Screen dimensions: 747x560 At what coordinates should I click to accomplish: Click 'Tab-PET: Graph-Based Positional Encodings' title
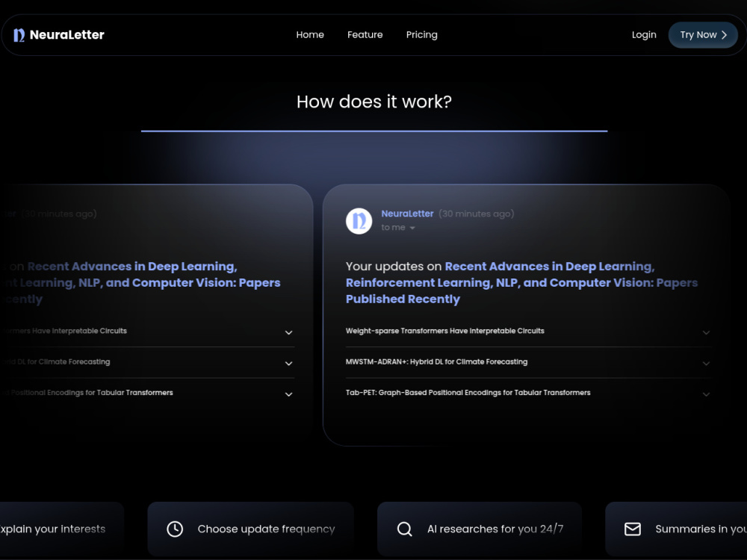point(468,393)
